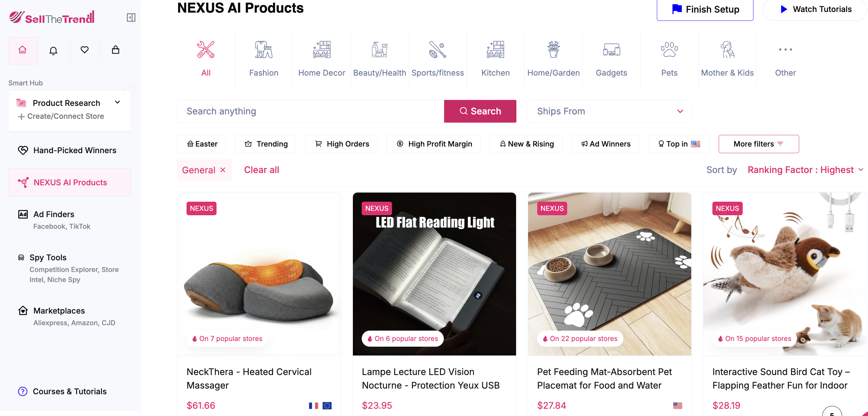Viewport: 868px width, 416px height.
Task: Switch to the NEXUS AI Products section
Action: [x=70, y=182]
